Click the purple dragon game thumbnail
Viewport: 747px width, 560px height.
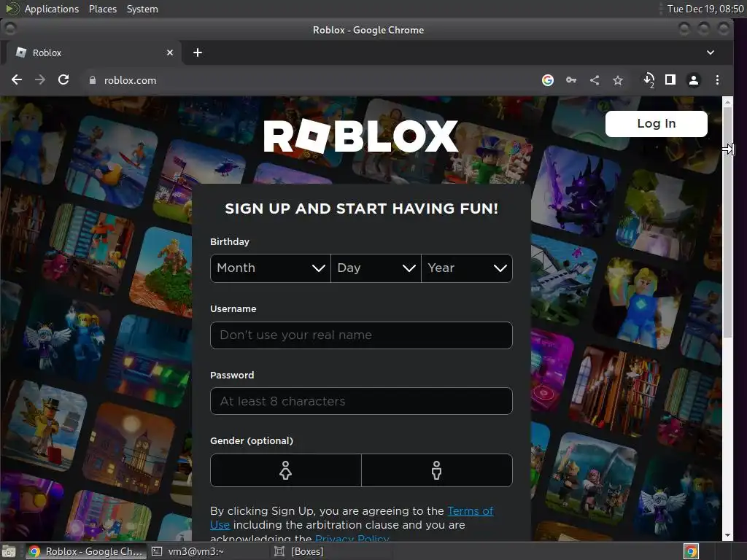575,192
